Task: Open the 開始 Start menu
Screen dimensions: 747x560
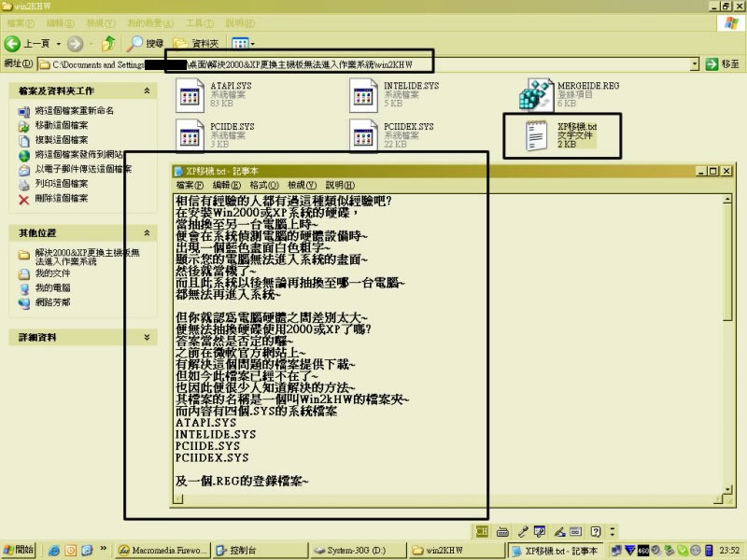Action: (19, 550)
